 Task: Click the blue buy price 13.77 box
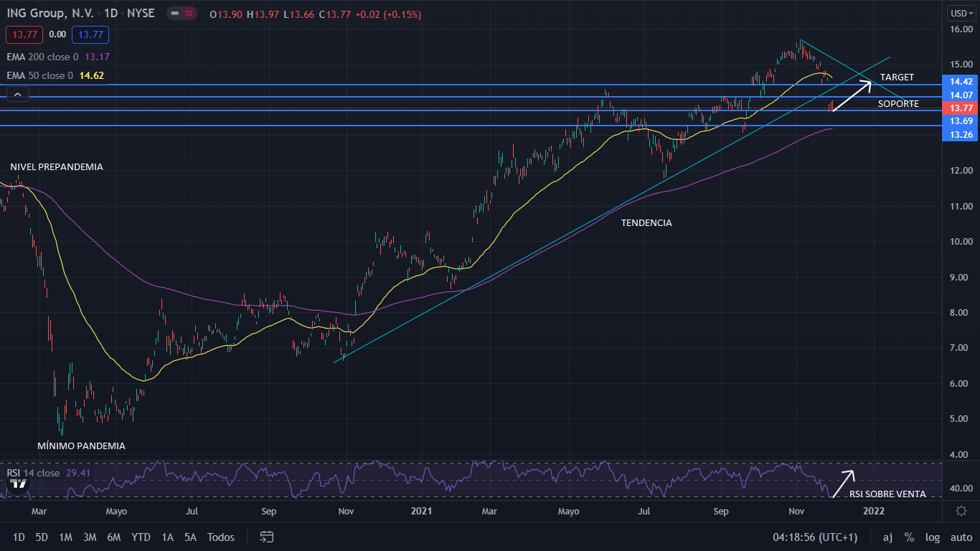93,34
